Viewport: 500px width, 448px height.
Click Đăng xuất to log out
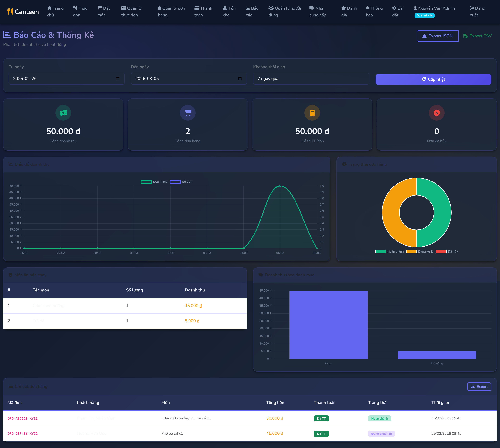[x=478, y=12]
